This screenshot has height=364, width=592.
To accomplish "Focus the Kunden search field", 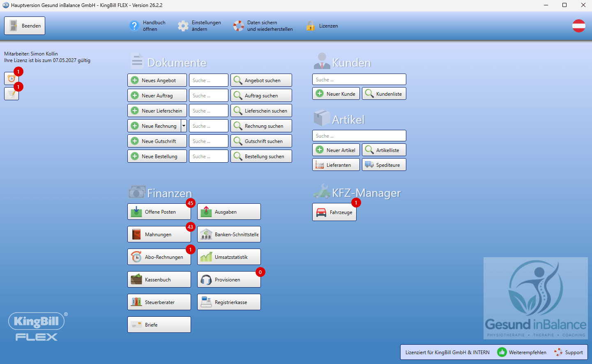I will click(x=359, y=79).
